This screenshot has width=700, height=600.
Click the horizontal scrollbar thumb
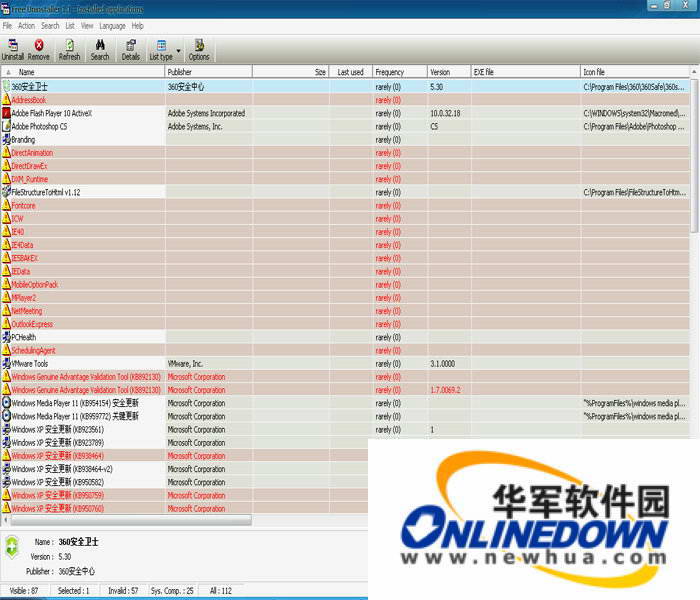(x=131, y=520)
